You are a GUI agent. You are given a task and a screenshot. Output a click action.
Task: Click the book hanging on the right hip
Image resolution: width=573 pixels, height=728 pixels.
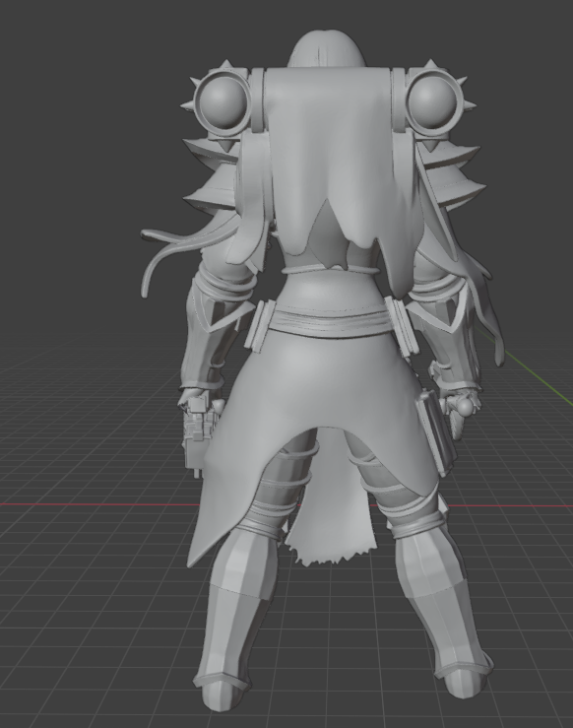[436, 431]
